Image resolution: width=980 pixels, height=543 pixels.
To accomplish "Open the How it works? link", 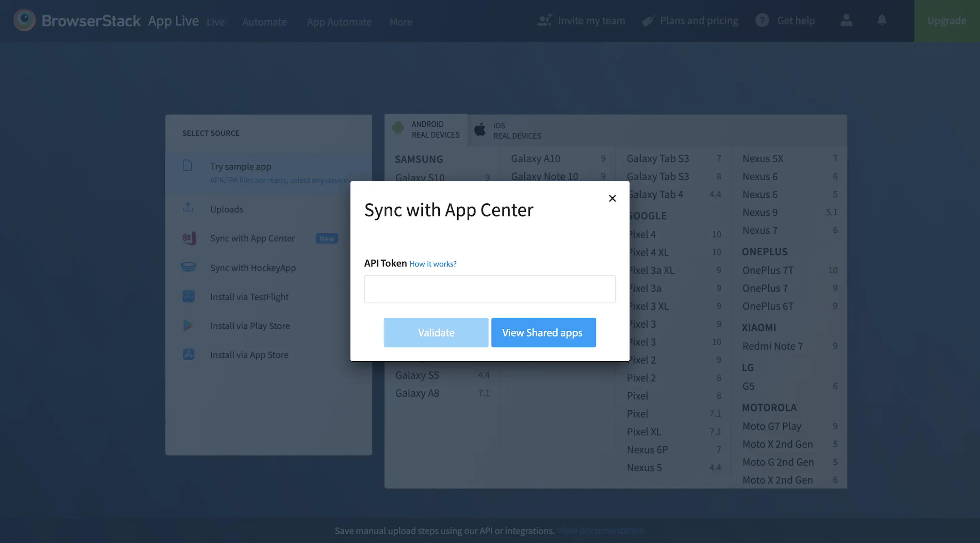I will point(432,264).
